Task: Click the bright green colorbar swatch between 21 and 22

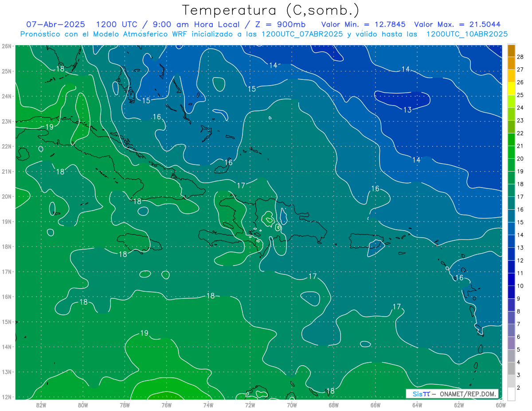Action: 511,139
